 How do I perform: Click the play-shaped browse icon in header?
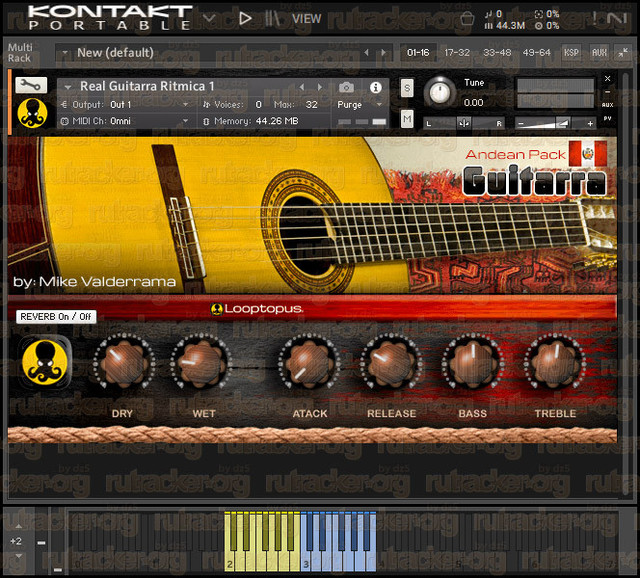[245, 18]
